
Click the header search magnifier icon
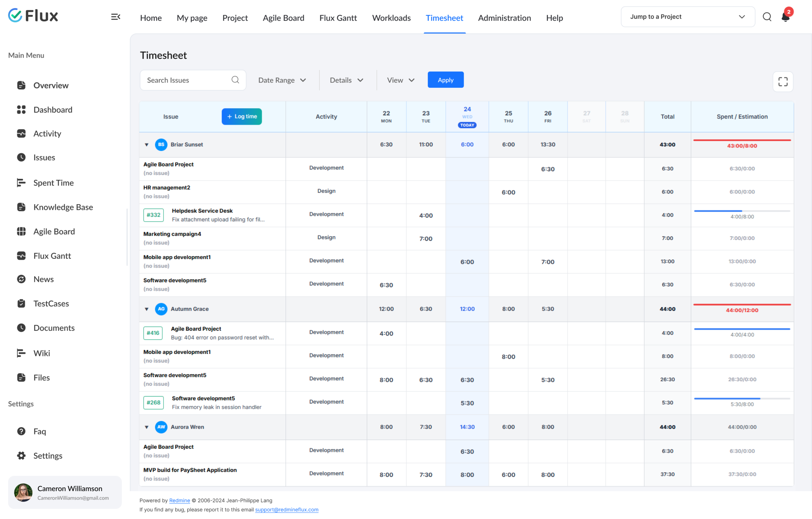tap(767, 17)
